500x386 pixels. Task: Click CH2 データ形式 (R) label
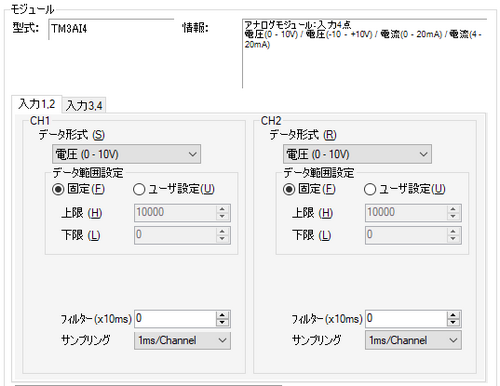pyautogui.click(x=303, y=135)
